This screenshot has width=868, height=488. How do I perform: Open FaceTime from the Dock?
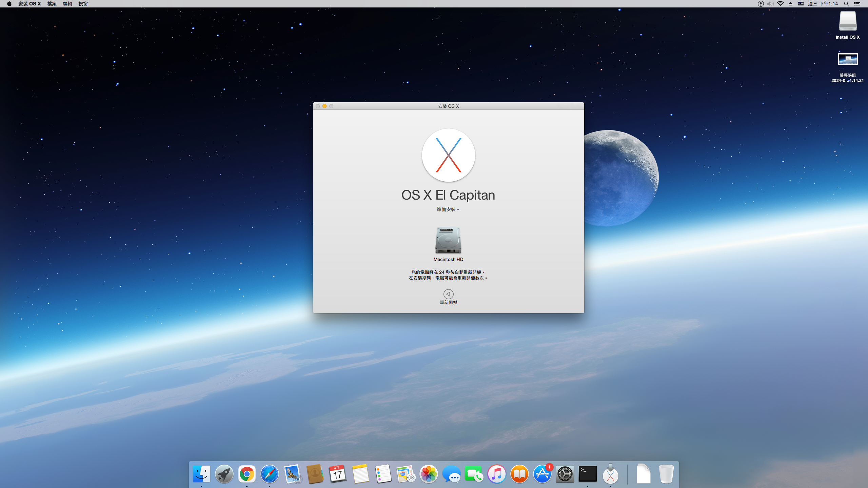click(x=474, y=474)
